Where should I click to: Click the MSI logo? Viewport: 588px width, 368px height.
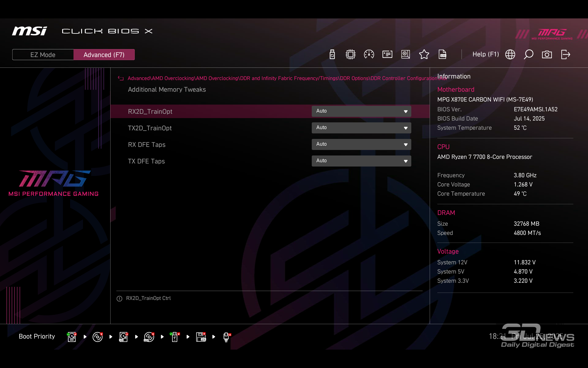tap(29, 31)
